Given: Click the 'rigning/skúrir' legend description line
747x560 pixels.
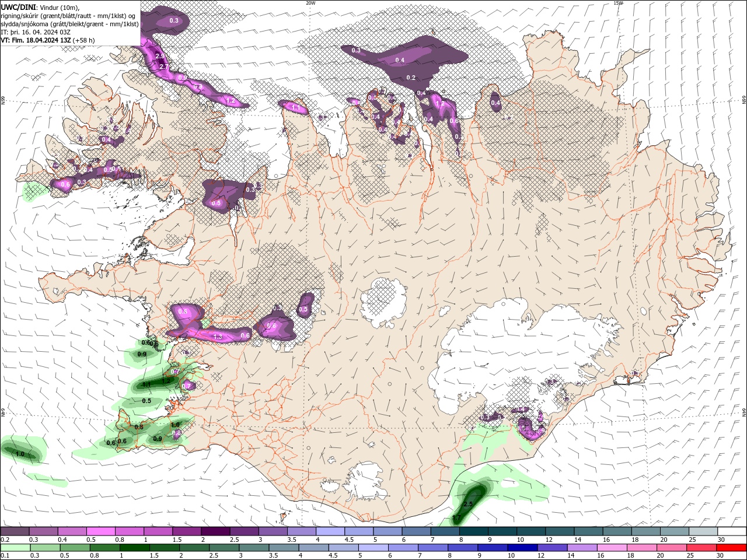Looking at the screenshot, I should [x=69, y=15].
